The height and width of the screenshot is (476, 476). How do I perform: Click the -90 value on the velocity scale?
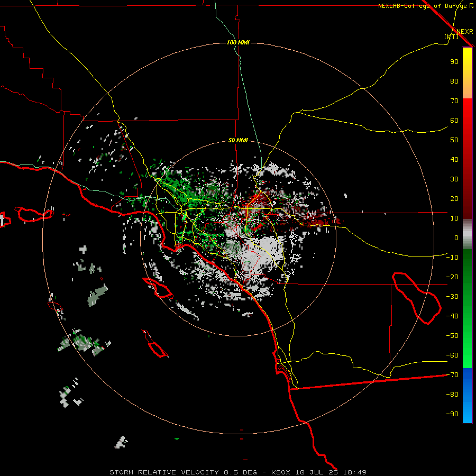click(x=452, y=414)
